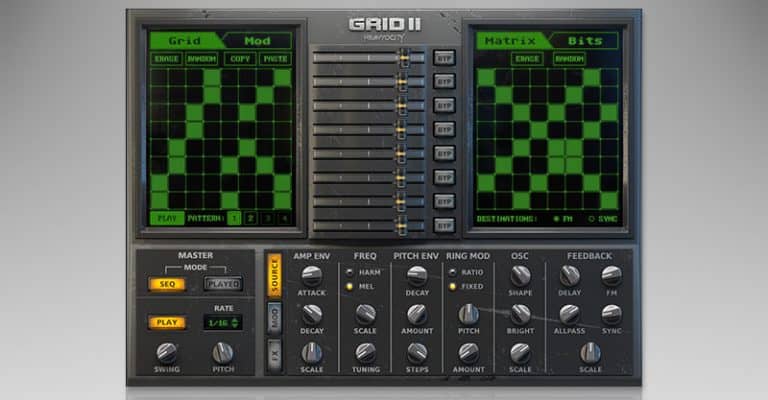This screenshot has height=400, width=768.
Task: Click the Osc SHAPE knob
Action: tap(520, 276)
